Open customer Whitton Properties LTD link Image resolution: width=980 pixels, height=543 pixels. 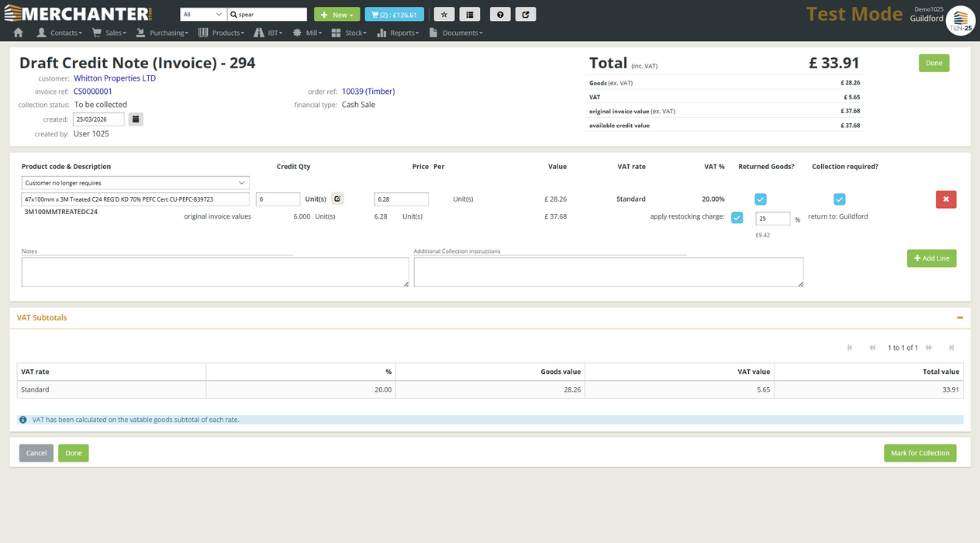point(115,78)
